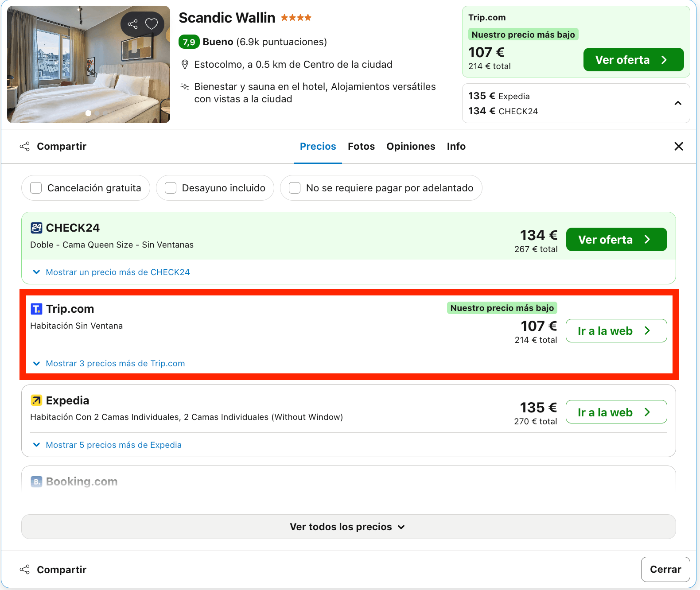The width and height of the screenshot is (700, 590).
Task: Click Expedia room description with 2 Camas Individuales
Action: (x=187, y=417)
